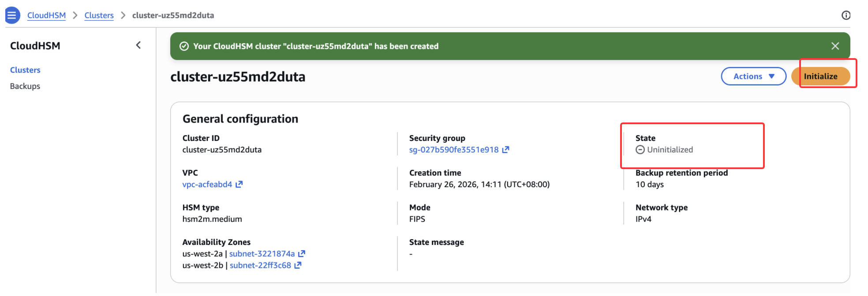Navigate to Clusters breadcrumb link
Screen dimensions: 868x296
pos(99,15)
